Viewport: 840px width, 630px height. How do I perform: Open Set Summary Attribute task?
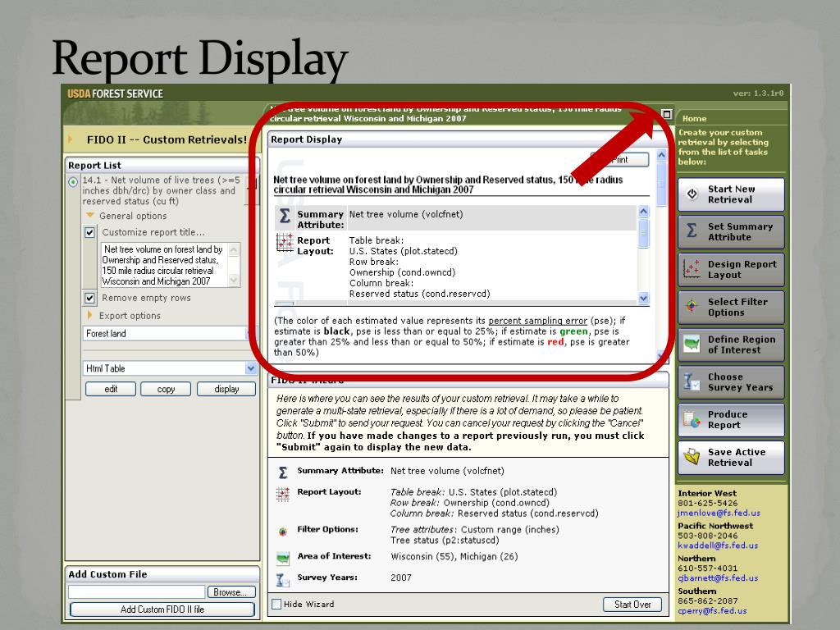pyautogui.click(x=731, y=232)
